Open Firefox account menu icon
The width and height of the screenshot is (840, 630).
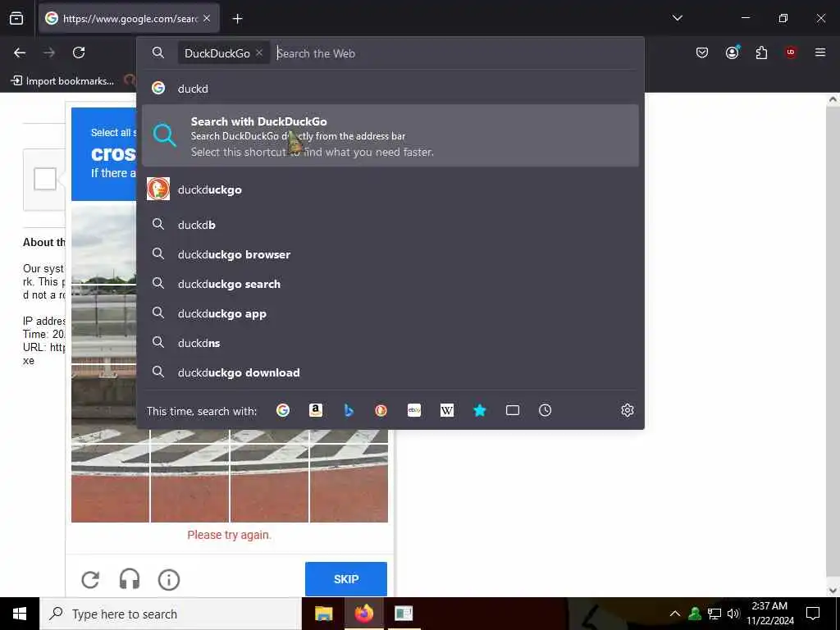click(x=732, y=52)
